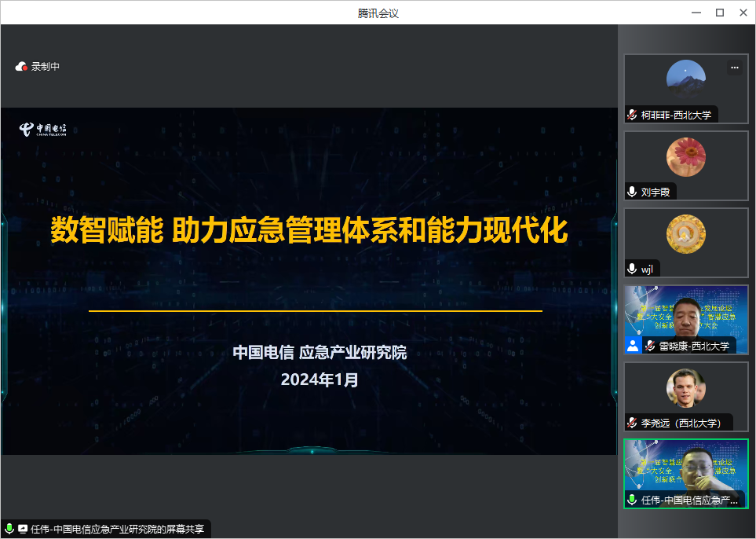Screen dimensions: 756x539
Task: Click the green microphone icon in bottom sharing bar
Action: tap(9, 530)
